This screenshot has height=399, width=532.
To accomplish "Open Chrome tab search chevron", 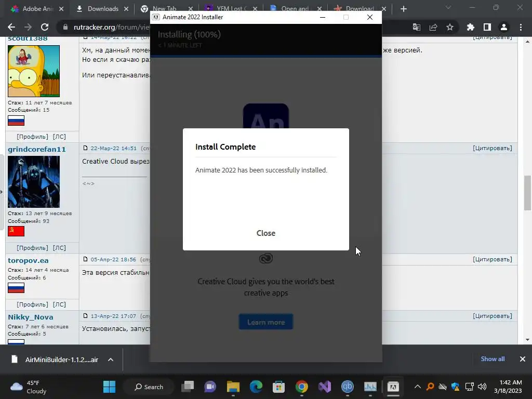I will [448, 7].
